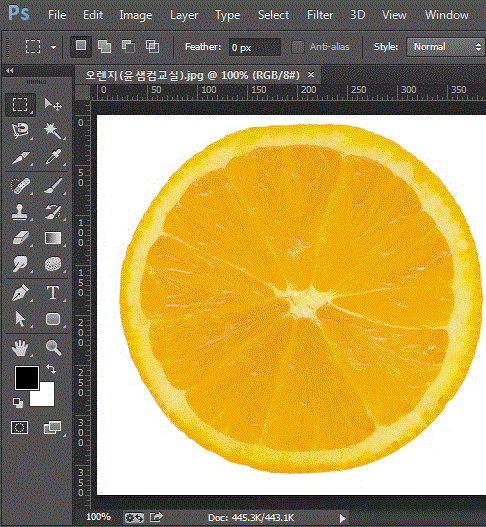Viewport: 486px width, 527px height.
Task: Expand the status bar info arrow
Action: click(342, 518)
